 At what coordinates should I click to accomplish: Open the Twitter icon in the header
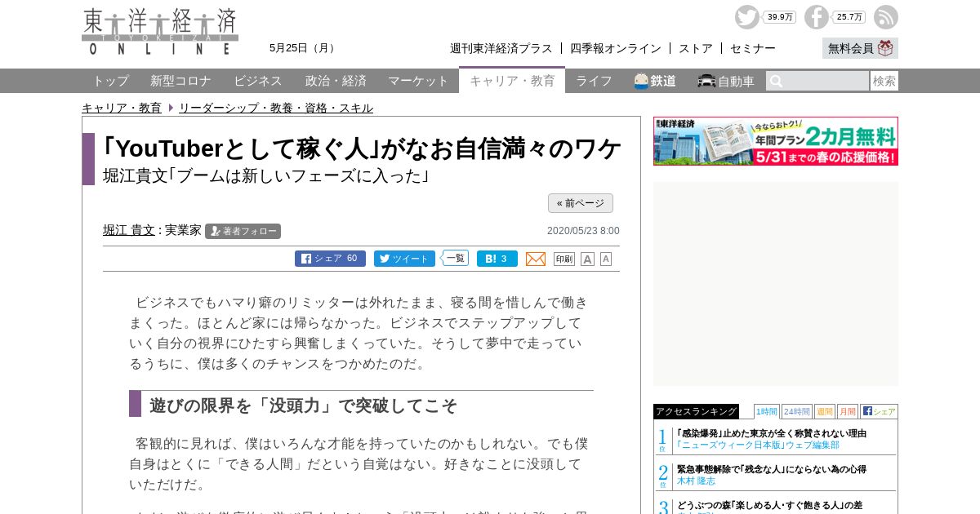click(746, 17)
